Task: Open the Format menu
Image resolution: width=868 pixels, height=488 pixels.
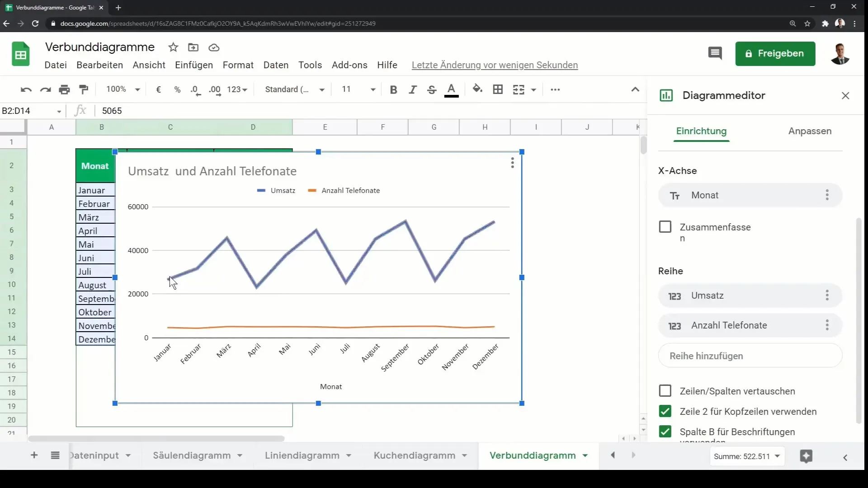Action: (x=238, y=65)
